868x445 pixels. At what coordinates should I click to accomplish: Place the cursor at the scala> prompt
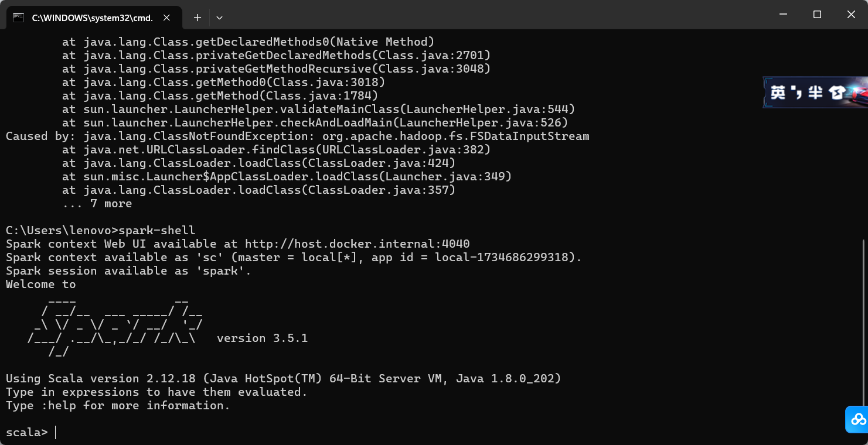click(56, 432)
